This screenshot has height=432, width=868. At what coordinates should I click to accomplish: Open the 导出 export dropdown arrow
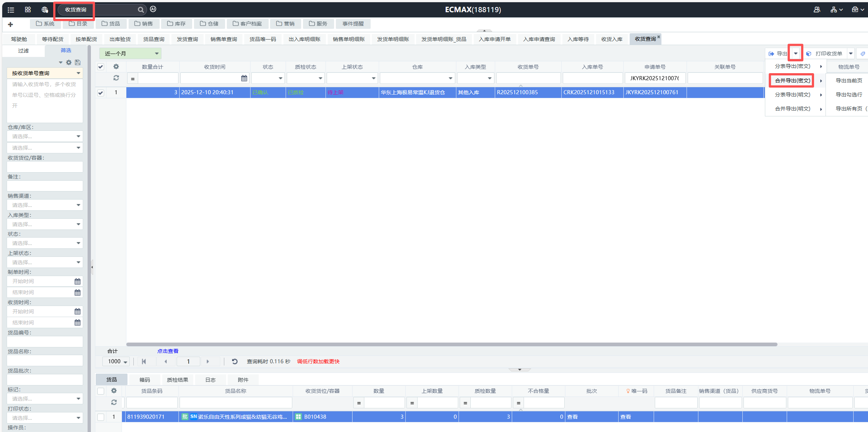point(796,54)
